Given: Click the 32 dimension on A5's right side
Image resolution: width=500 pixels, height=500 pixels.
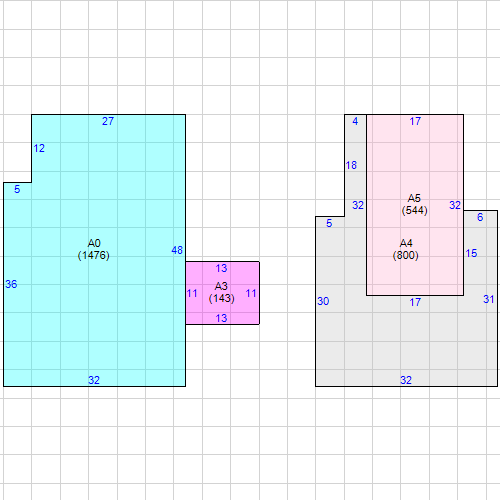Looking at the screenshot, I should (455, 205).
